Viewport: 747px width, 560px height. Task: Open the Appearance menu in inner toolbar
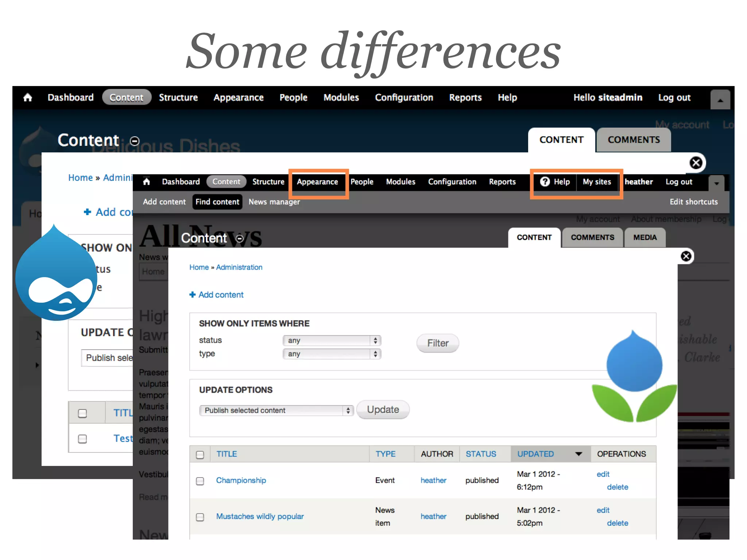[317, 182]
